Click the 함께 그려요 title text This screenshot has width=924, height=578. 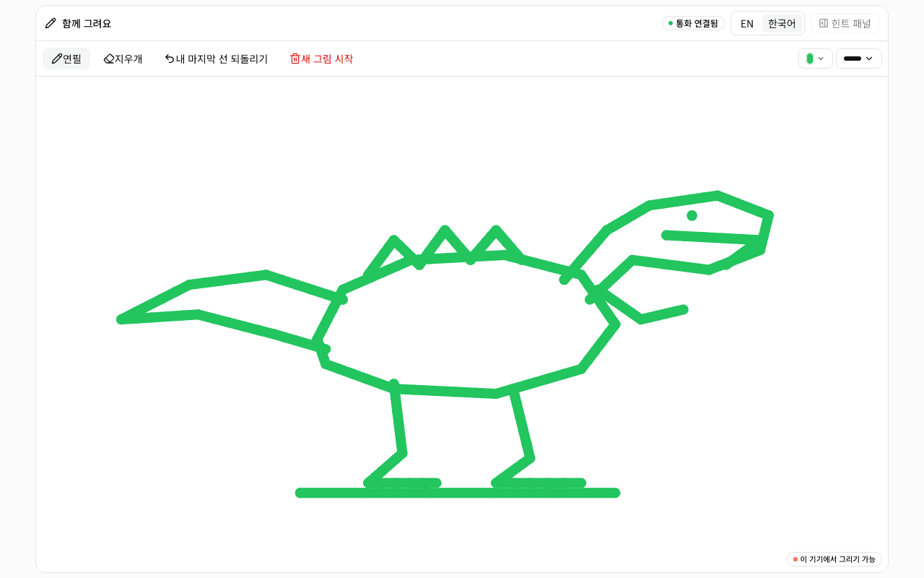coord(87,23)
